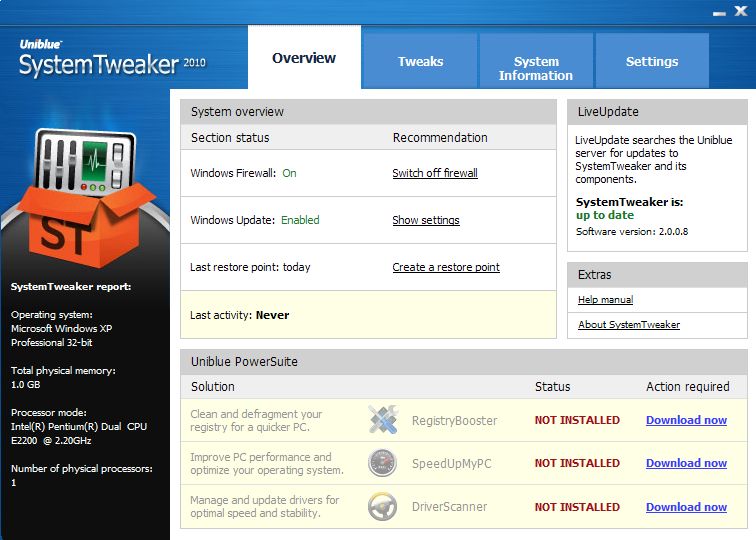Click the Windows Update 'Enabled' status

pos(300,220)
